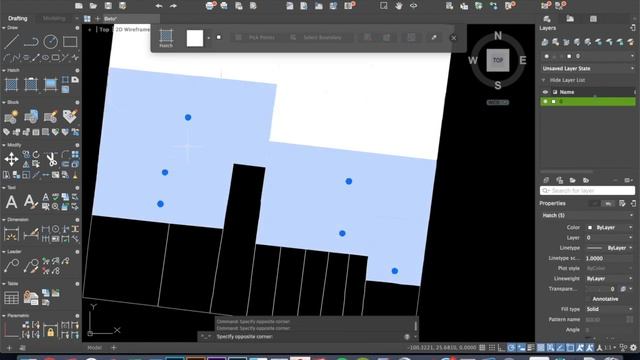The width and height of the screenshot is (640, 360).
Task: Toggle lineweight display in status bar
Action: tap(531, 348)
